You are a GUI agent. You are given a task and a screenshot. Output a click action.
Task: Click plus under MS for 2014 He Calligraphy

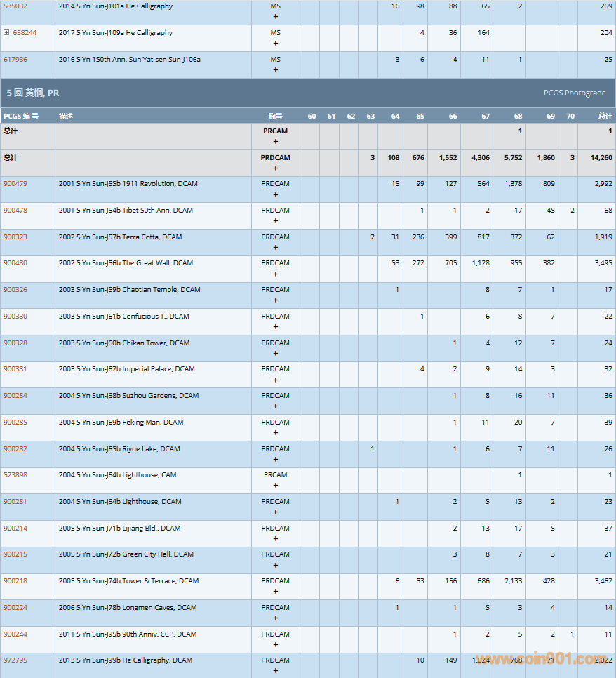[275, 17]
